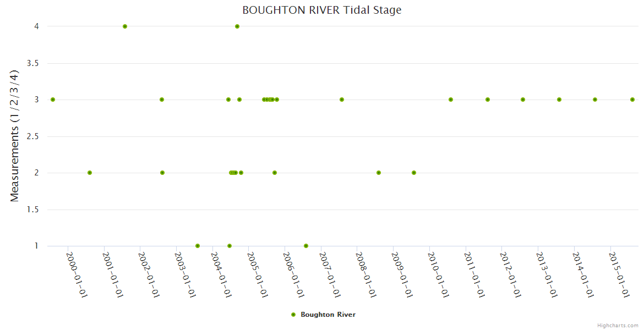Select the last data point in 2015
Viewport: 644px width, 330px height.
pos(632,100)
